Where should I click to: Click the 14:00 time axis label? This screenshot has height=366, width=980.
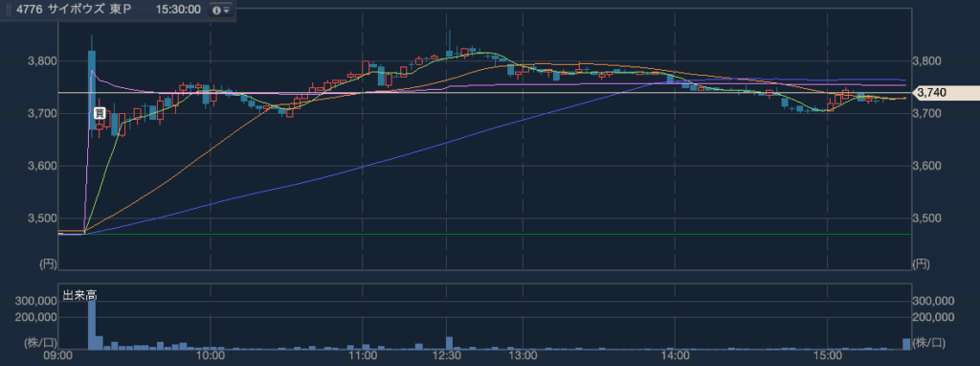coord(676,356)
